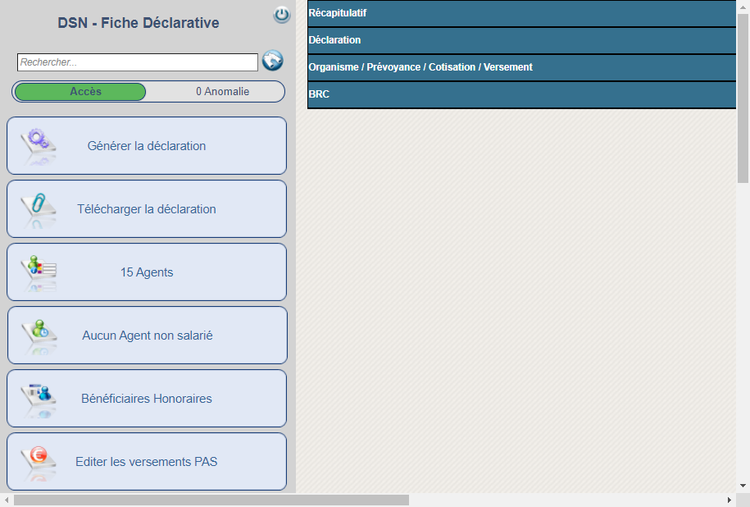Switch to the 0 Anomalie toggle
The height and width of the screenshot is (507, 750).
point(222,92)
